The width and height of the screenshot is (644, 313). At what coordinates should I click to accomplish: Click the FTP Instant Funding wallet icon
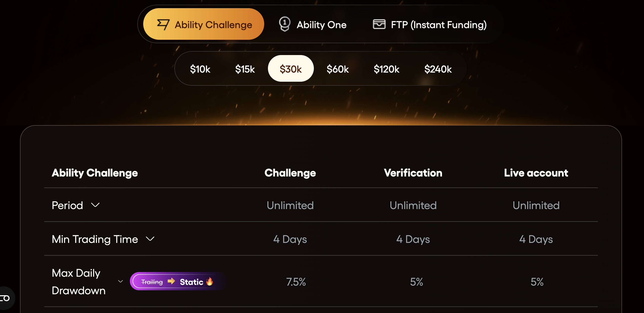(379, 24)
